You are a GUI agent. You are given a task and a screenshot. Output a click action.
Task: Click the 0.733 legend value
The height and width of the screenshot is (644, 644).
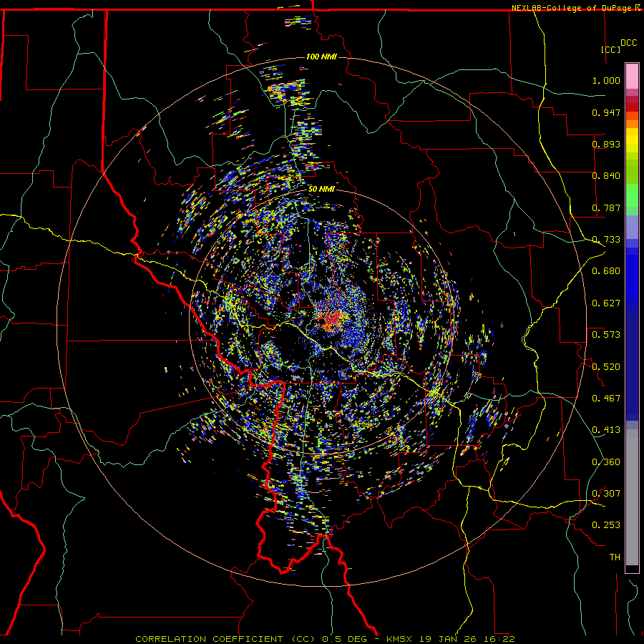pos(606,240)
